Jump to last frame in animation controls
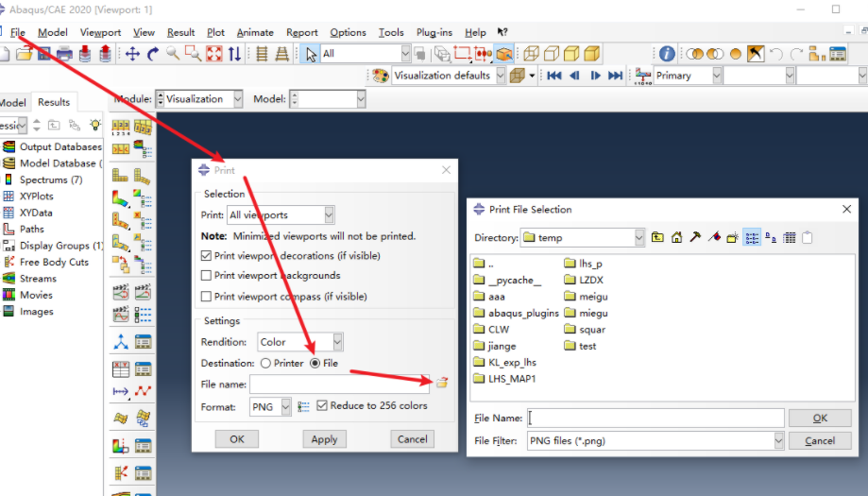 [616, 76]
